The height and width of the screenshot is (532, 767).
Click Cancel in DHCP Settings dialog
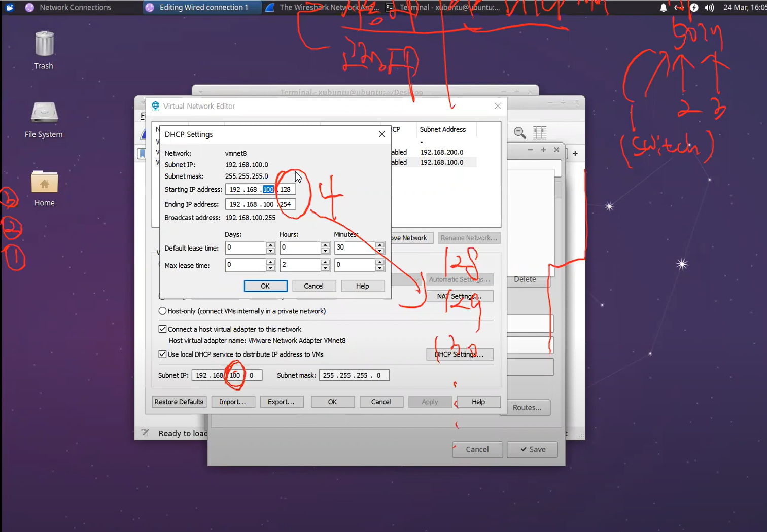click(x=313, y=286)
